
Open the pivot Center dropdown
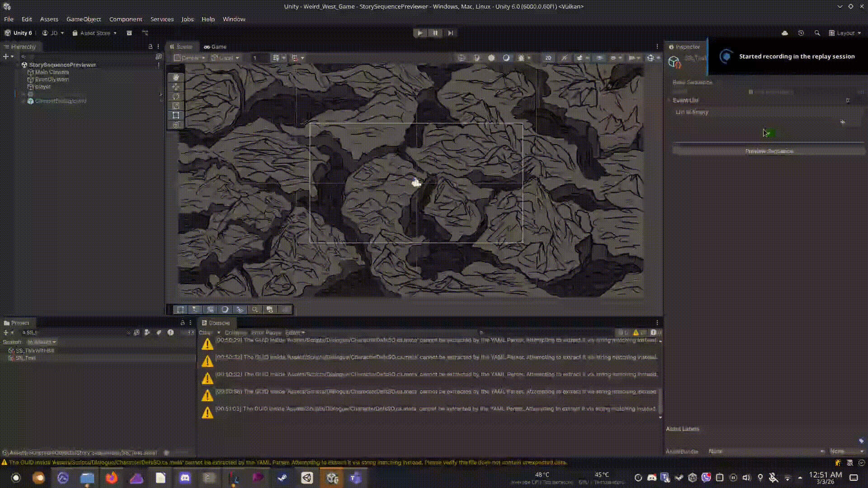coord(190,58)
